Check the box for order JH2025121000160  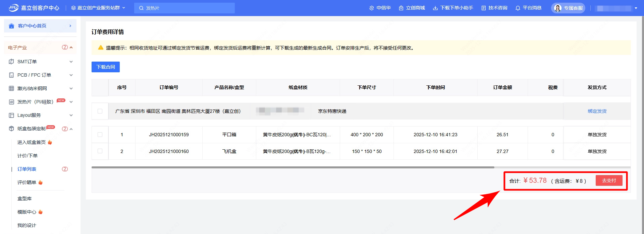(x=100, y=151)
